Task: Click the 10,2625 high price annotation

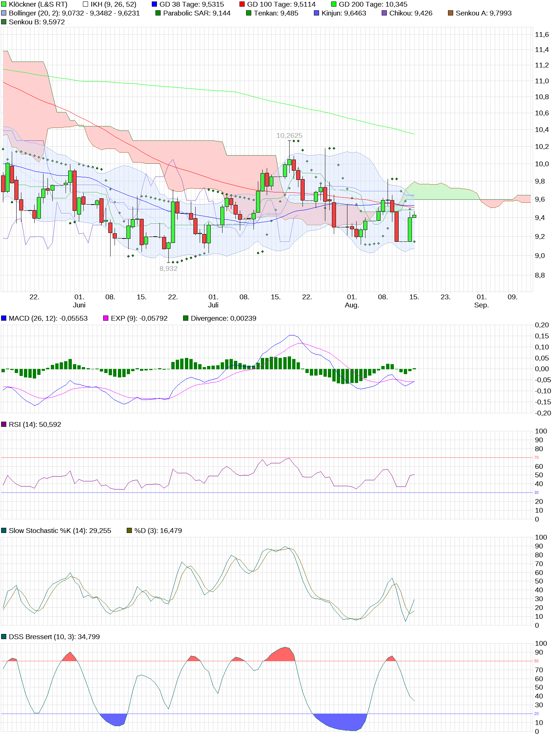Action: coord(289,136)
